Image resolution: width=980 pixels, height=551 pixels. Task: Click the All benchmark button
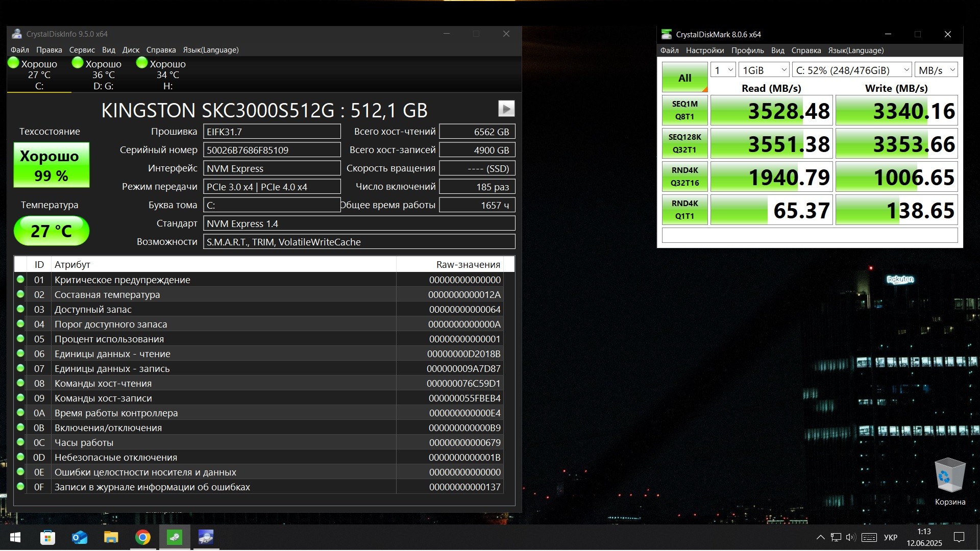684,77
